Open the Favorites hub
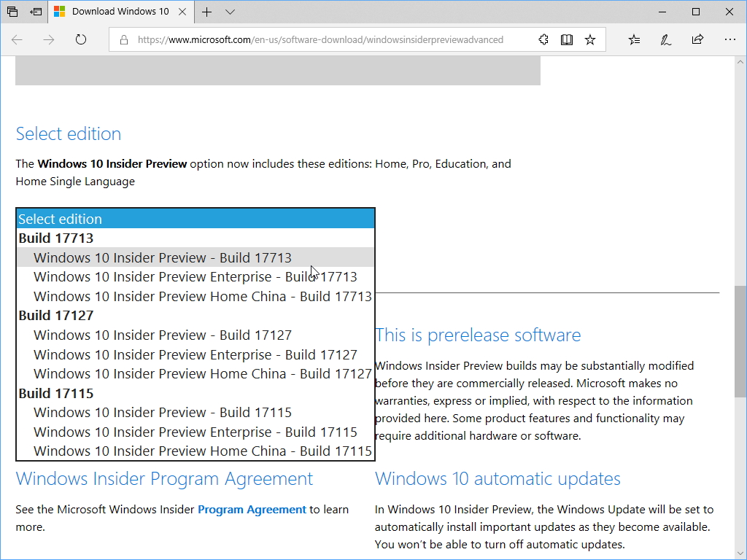 [x=633, y=39]
